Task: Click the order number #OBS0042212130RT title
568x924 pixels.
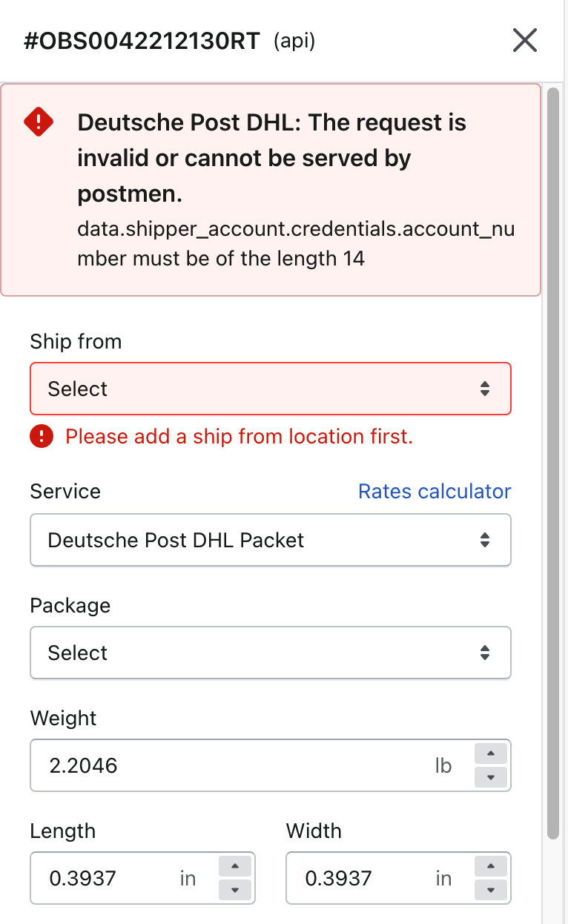Action: coord(142,41)
